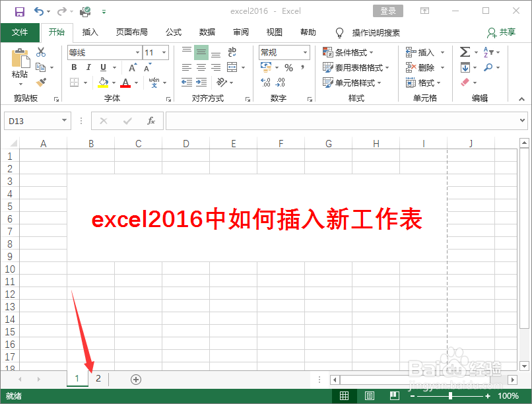Switch to the 公式 Formulas tab
Screen dimensions: 532x404
click(x=174, y=32)
